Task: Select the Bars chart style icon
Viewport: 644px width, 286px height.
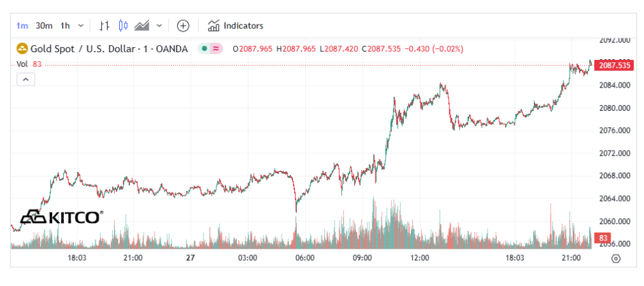Action: coord(104,26)
